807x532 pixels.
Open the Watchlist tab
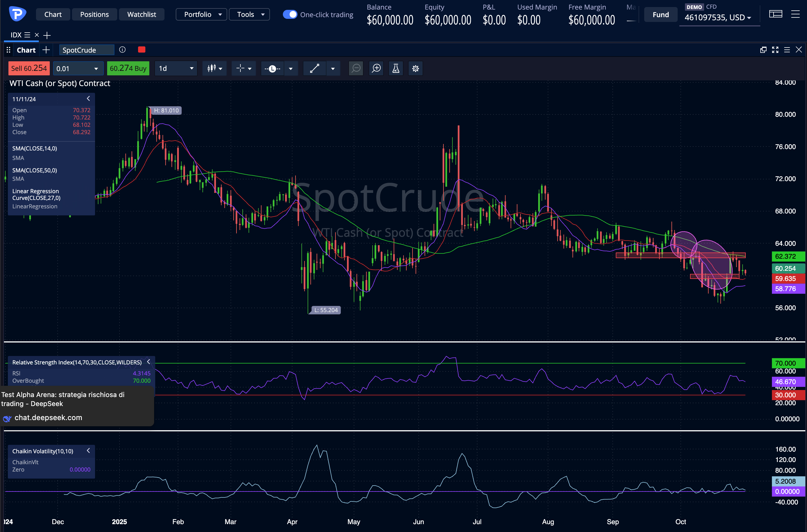point(141,15)
